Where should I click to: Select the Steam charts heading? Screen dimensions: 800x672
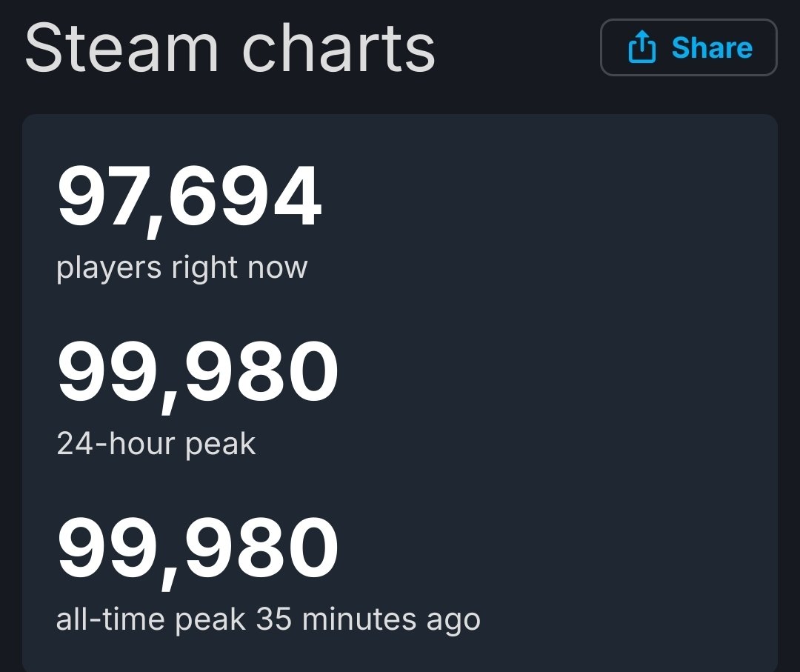point(230,48)
